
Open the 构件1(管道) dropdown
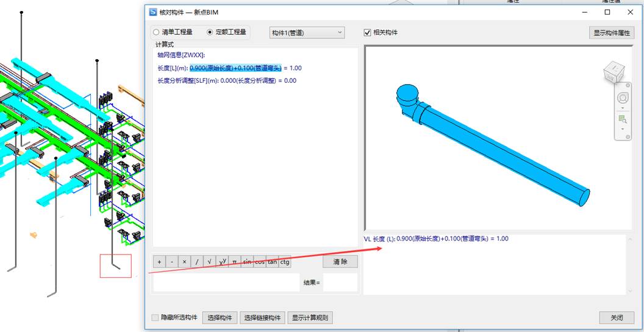click(x=307, y=32)
